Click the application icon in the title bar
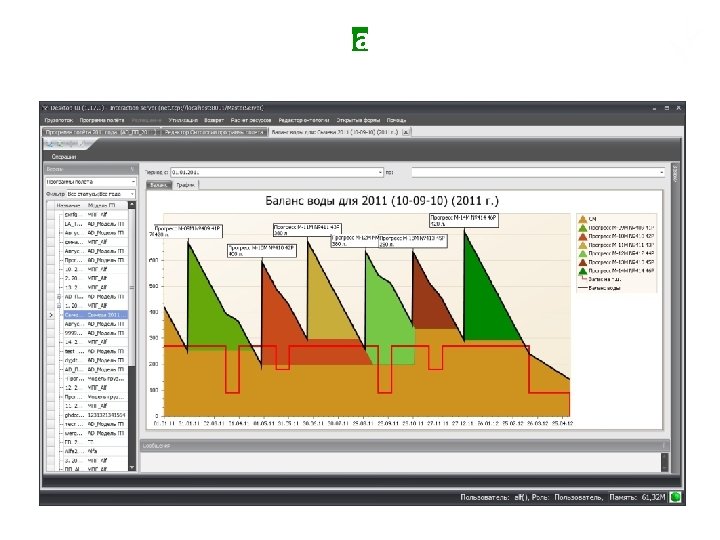Viewport: 720px width, 540px height. coord(45,108)
